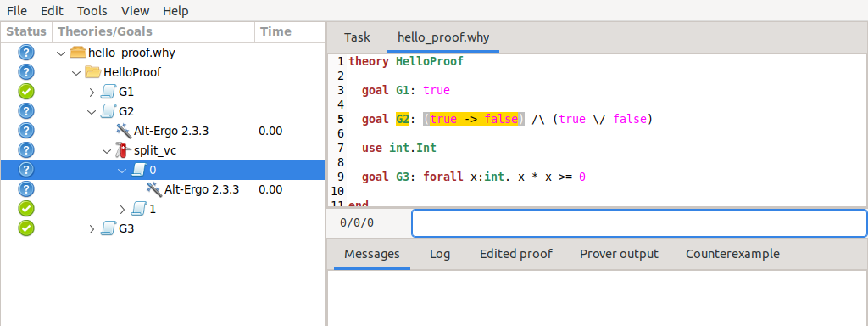Click the unknown status icon for G2
Image resolution: width=868 pixels, height=326 pixels.
[26, 111]
